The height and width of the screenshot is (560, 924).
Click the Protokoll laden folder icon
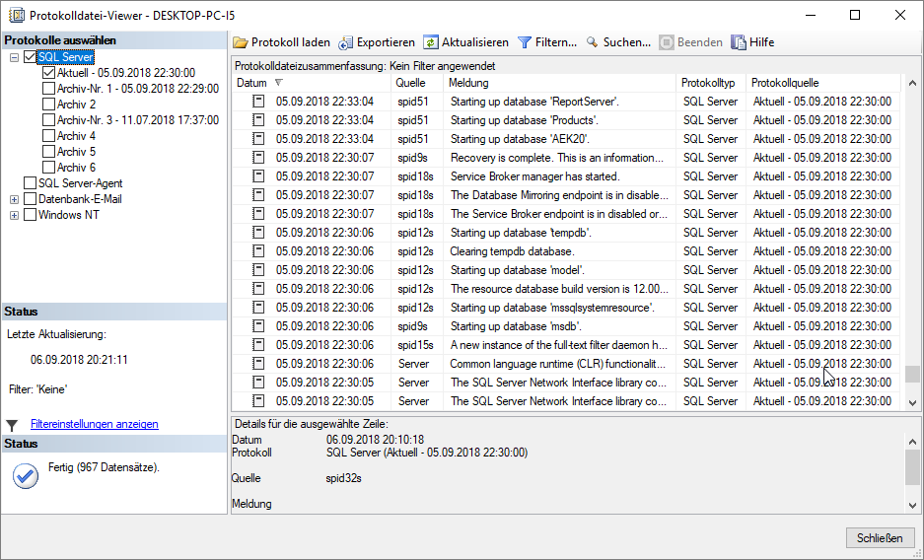(x=240, y=42)
